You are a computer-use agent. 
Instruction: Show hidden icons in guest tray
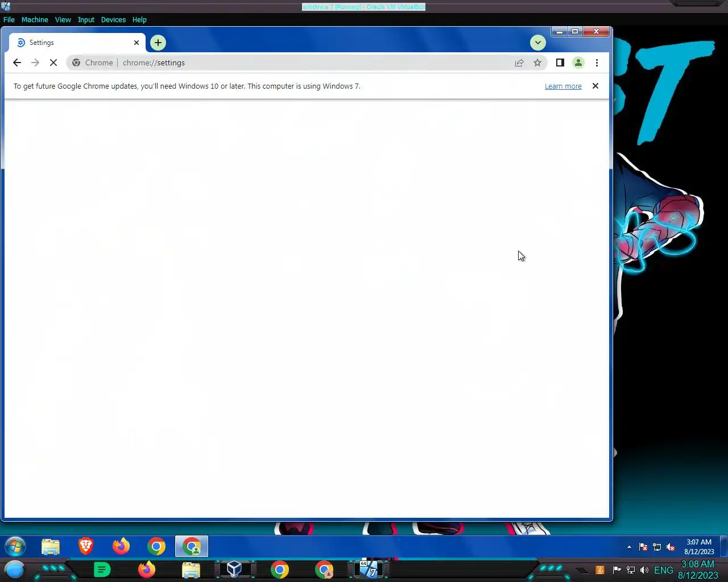pyautogui.click(x=629, y=547)
